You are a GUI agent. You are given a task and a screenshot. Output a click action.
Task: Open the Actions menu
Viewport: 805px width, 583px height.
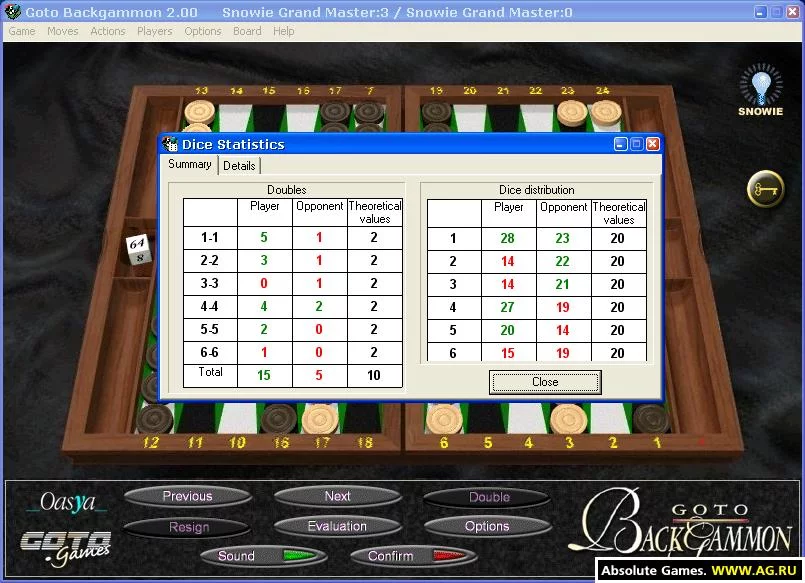click(108, 31)
